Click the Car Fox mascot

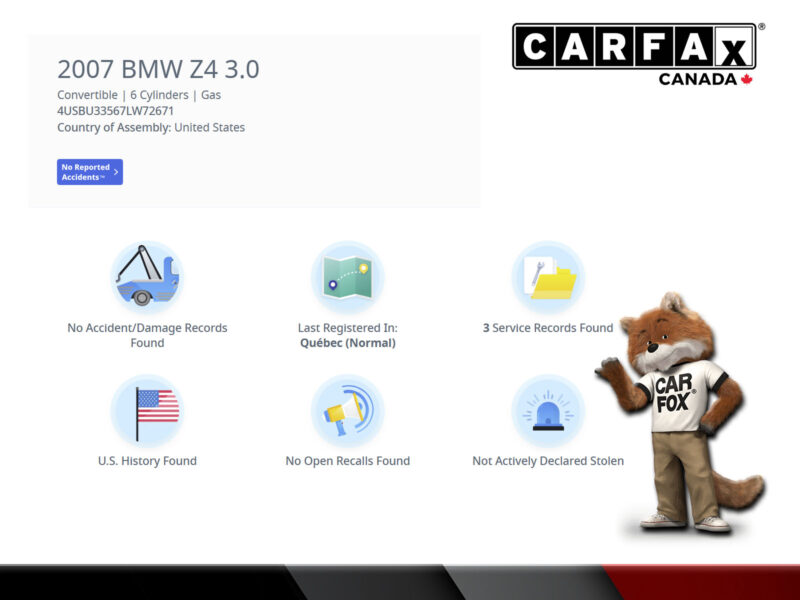point(681,412)
